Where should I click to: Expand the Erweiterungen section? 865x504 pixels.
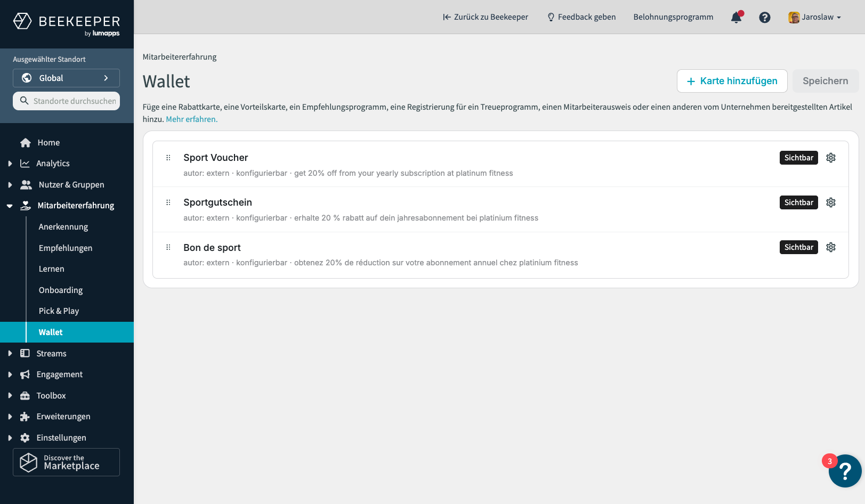10,417
